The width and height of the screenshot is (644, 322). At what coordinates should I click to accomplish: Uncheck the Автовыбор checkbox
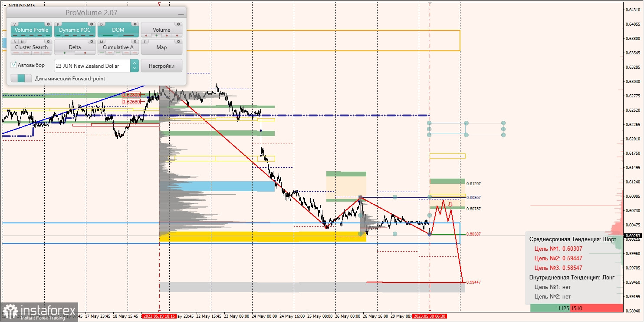point(14,65)
